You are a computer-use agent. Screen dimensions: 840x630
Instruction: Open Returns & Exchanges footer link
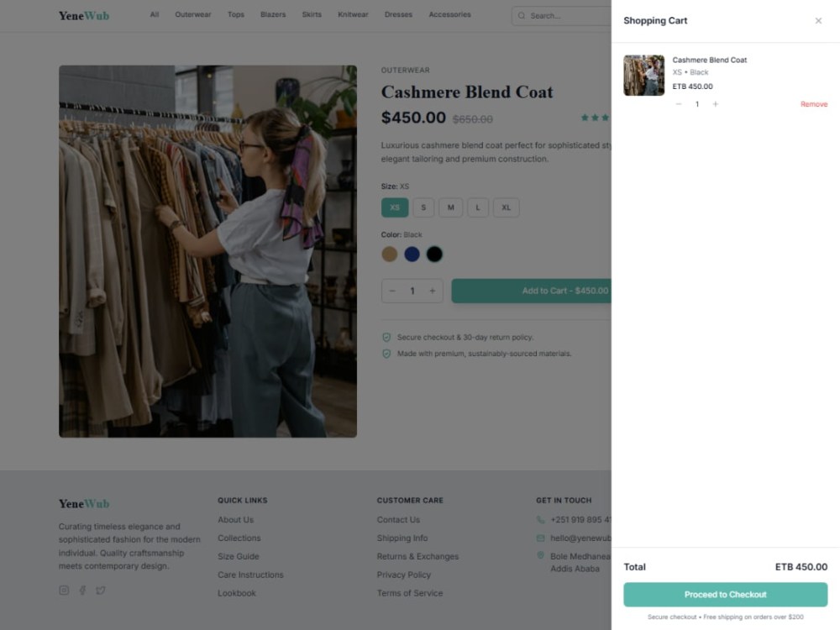[417, 557]
